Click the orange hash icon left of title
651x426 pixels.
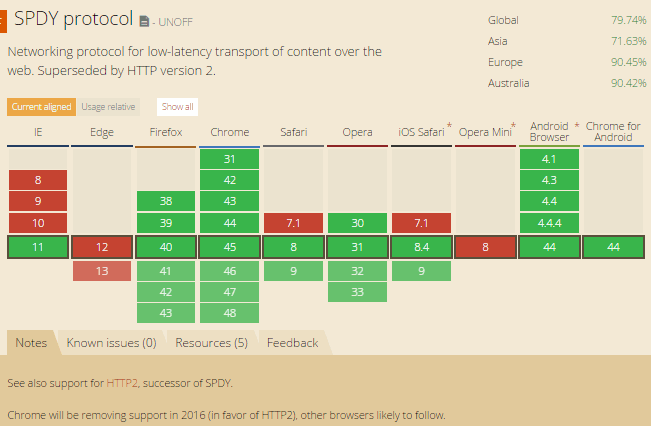tap(2, 19)
